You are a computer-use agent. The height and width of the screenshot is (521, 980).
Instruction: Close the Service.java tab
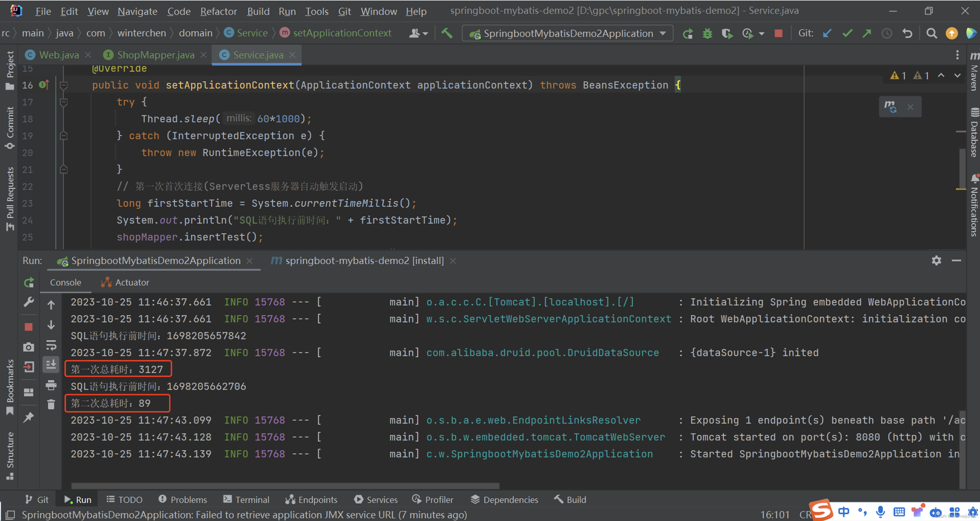tap(292, 55)
